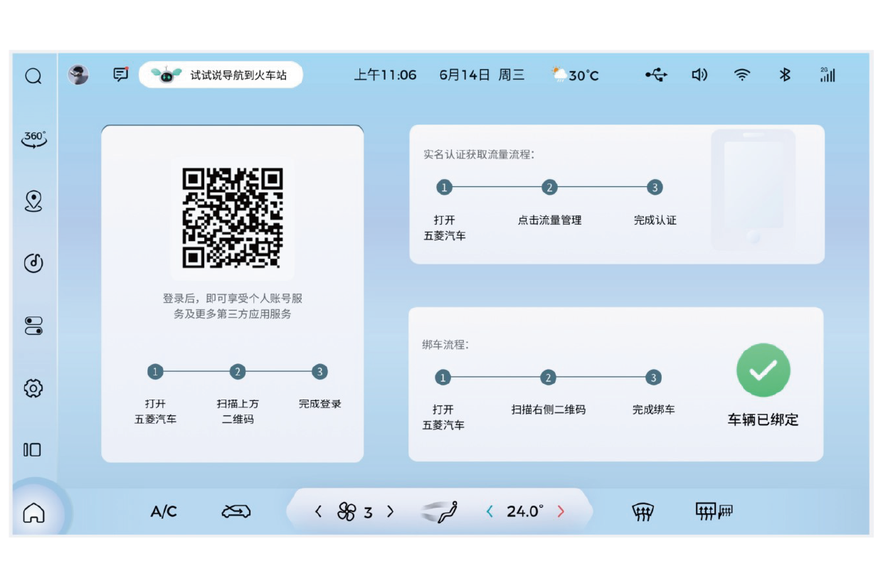Image resolution: width=883 pixels, height=588 pixels.
Task: Open the search icon in sidebar
Action: 33,76
